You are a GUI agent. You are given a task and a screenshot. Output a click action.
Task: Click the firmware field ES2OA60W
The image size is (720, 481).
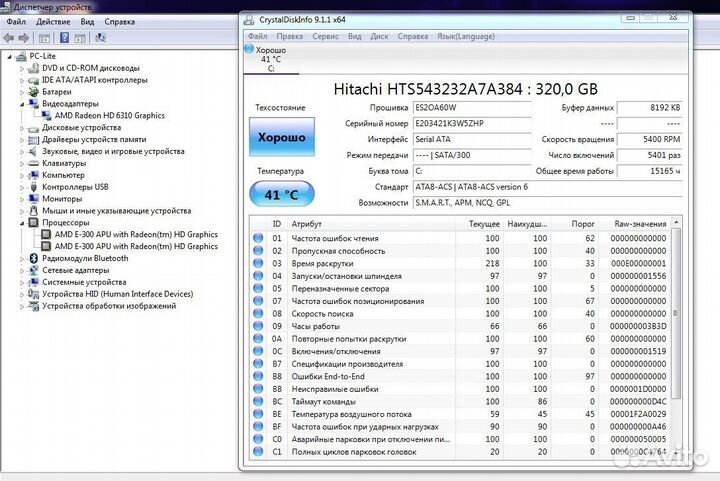point(472,108)
